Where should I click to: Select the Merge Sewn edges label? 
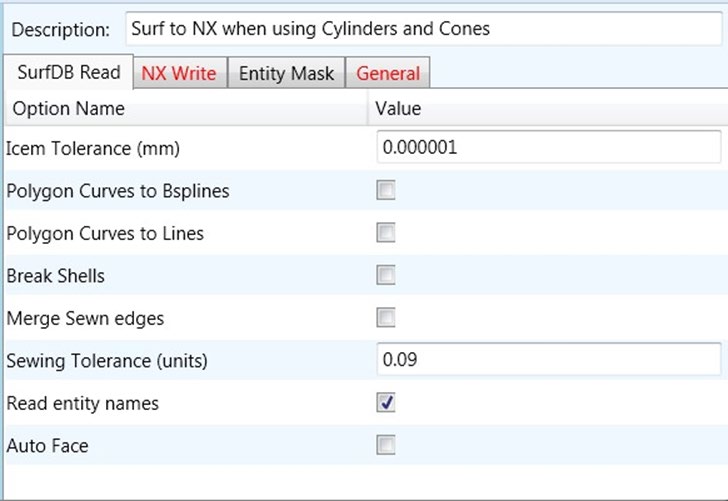click(x=85, y=319)
